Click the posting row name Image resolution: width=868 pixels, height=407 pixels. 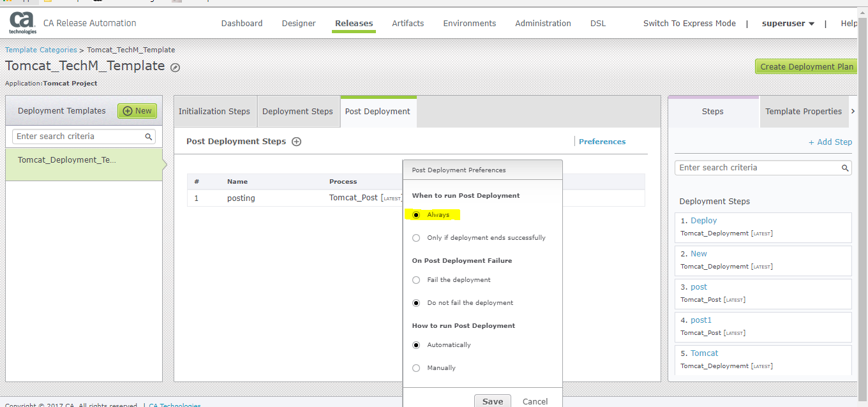coord(241,198)
